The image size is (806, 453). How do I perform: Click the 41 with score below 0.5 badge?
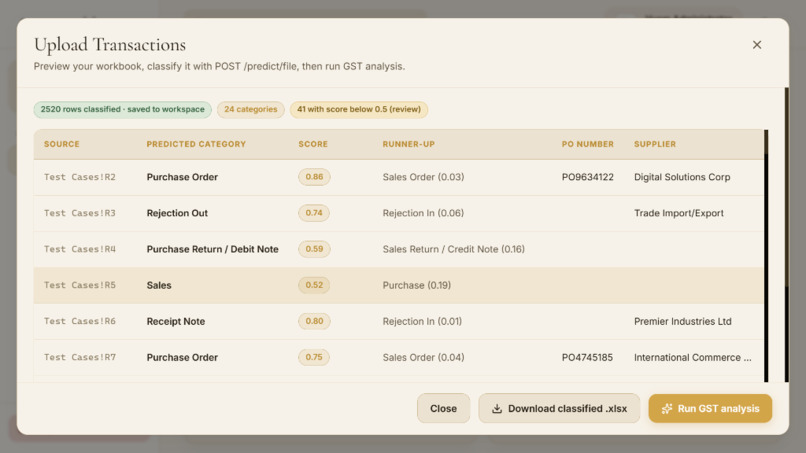click(359, 110)
